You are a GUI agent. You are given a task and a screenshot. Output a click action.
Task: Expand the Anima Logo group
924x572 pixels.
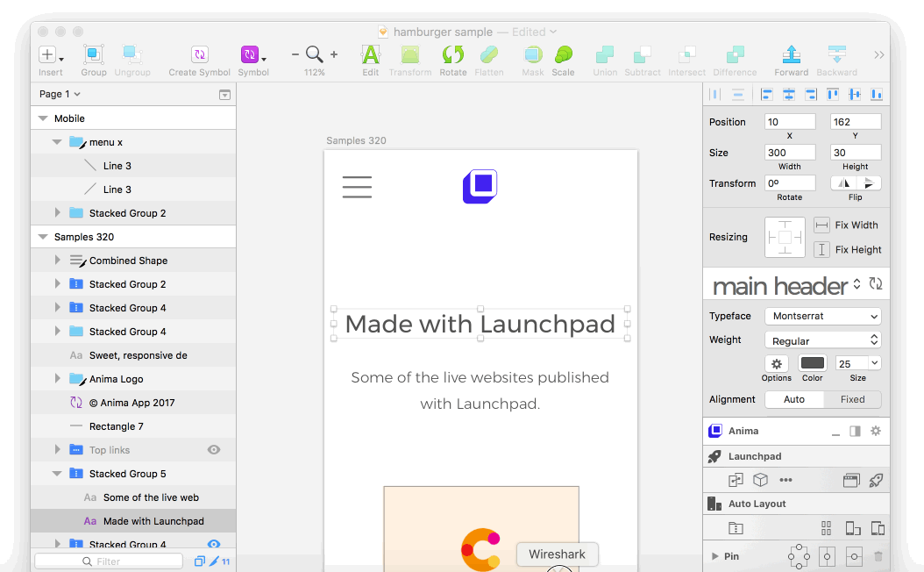(x=58, y=379)
